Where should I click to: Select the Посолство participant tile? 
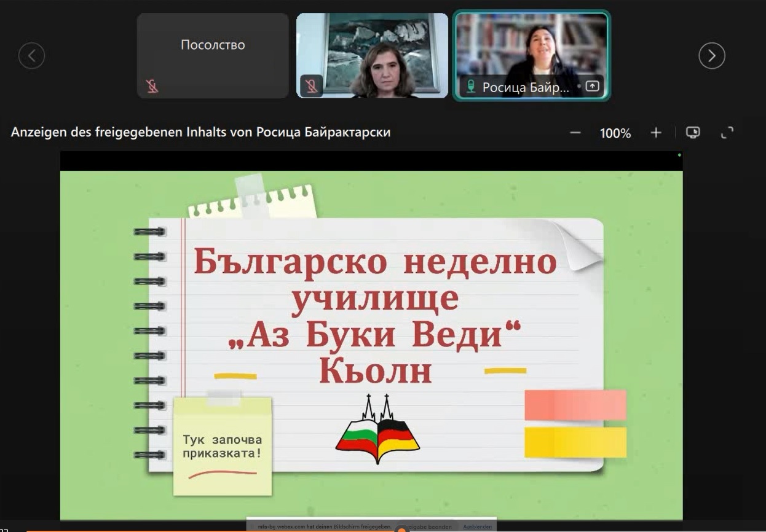click(213, 55)
